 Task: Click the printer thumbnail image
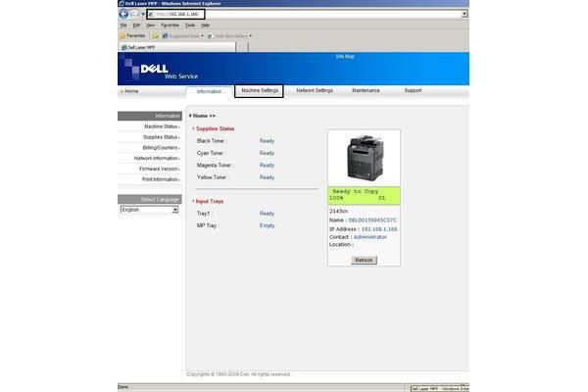[365, 158]
